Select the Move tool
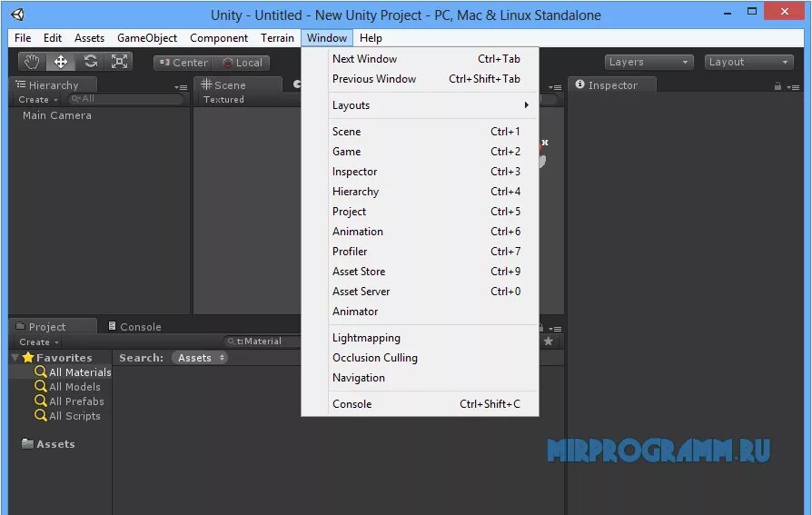The image size is (812, 515). [61, 62]
